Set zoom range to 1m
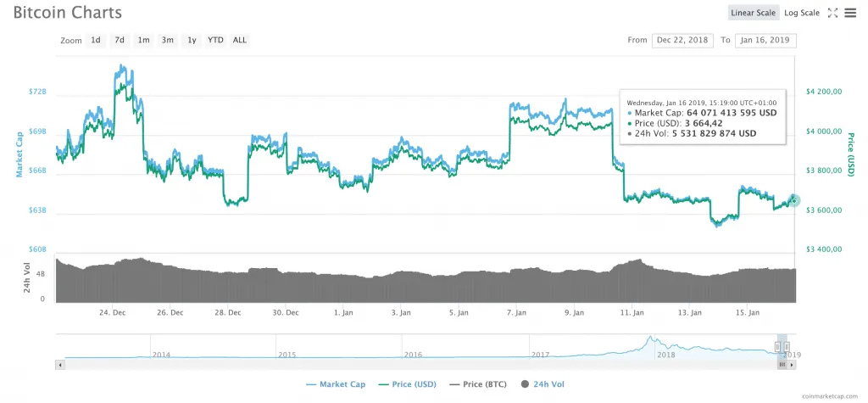The height and width of the screenshot is (403, 868). [143, 40]
